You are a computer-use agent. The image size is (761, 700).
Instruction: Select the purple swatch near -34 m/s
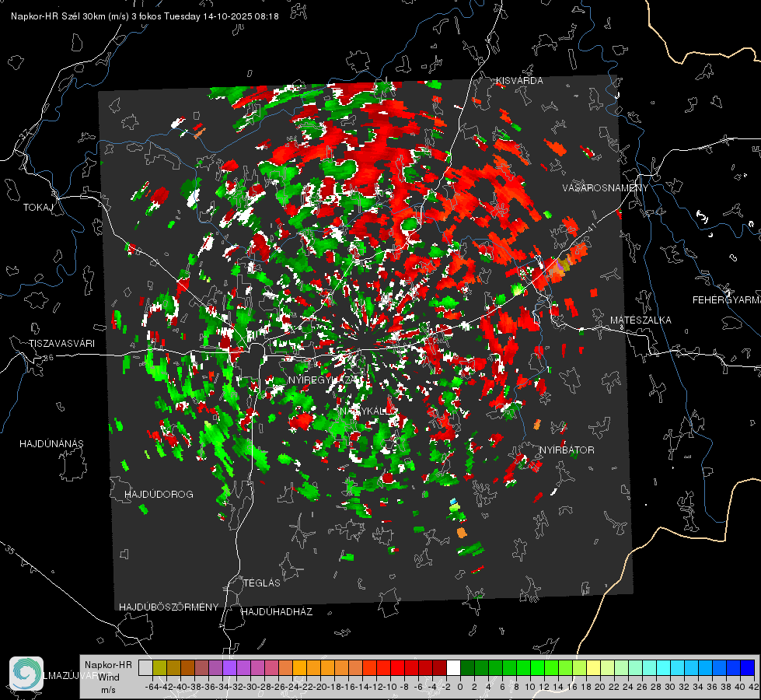pos(229,667)
